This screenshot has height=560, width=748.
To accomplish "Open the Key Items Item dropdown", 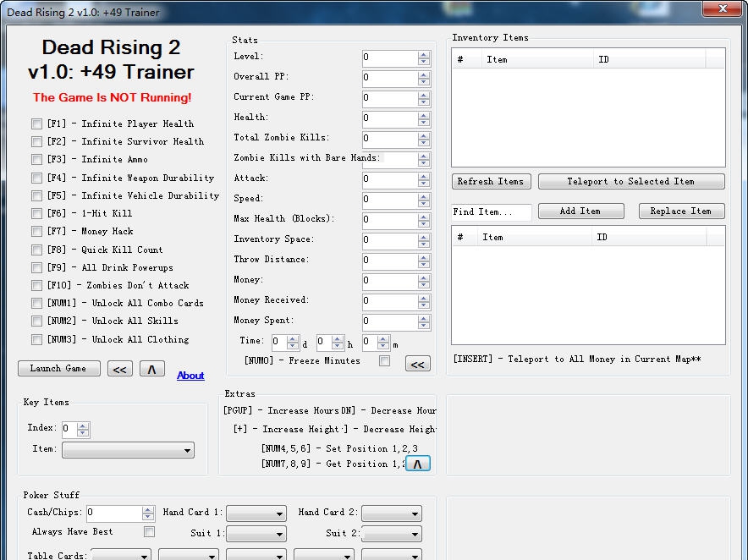I will (128, 451).
